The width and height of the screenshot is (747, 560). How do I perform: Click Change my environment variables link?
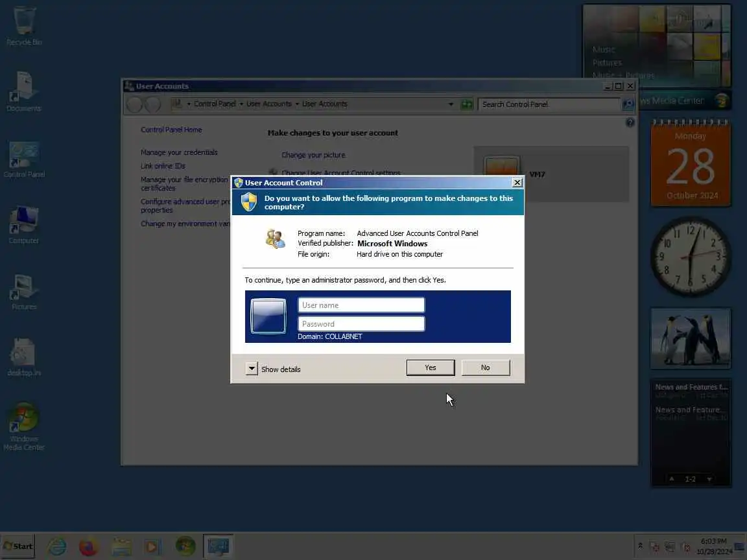click(185, 224)
